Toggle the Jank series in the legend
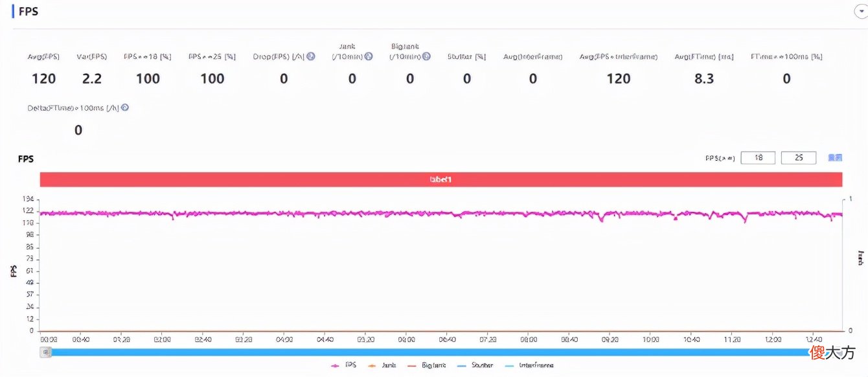The image size is (868, 377). [382, 365]
